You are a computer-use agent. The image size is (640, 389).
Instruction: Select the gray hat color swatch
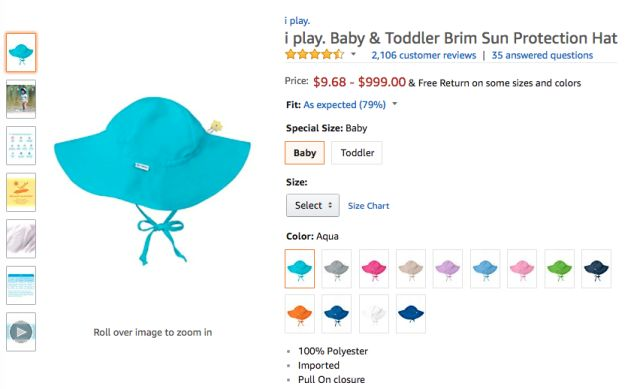(x=337, y=269)
